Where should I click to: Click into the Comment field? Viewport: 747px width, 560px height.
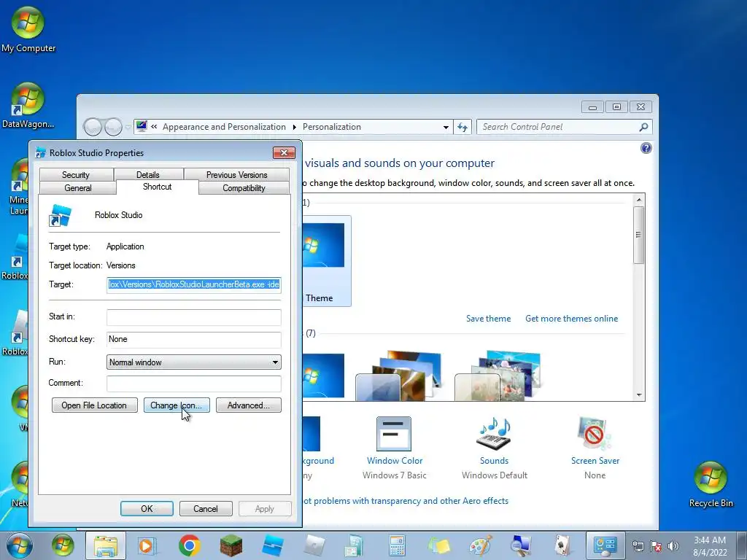click(x=194, y=384)
